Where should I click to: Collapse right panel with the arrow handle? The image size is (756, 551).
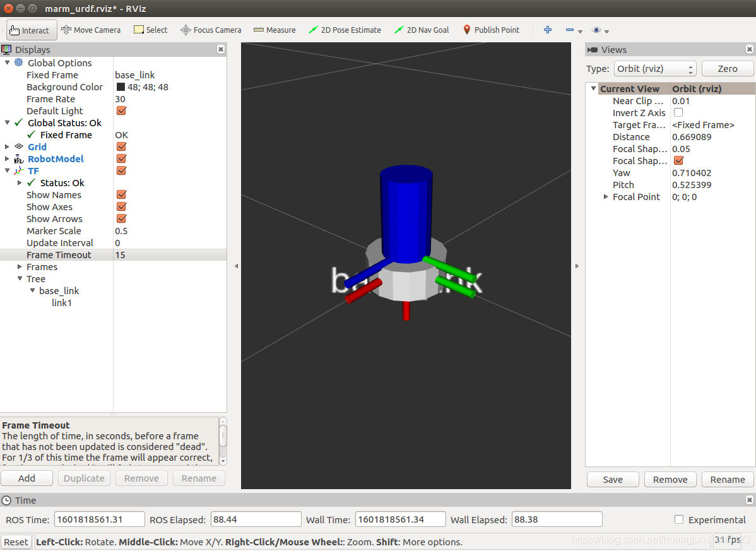point(577,266)
